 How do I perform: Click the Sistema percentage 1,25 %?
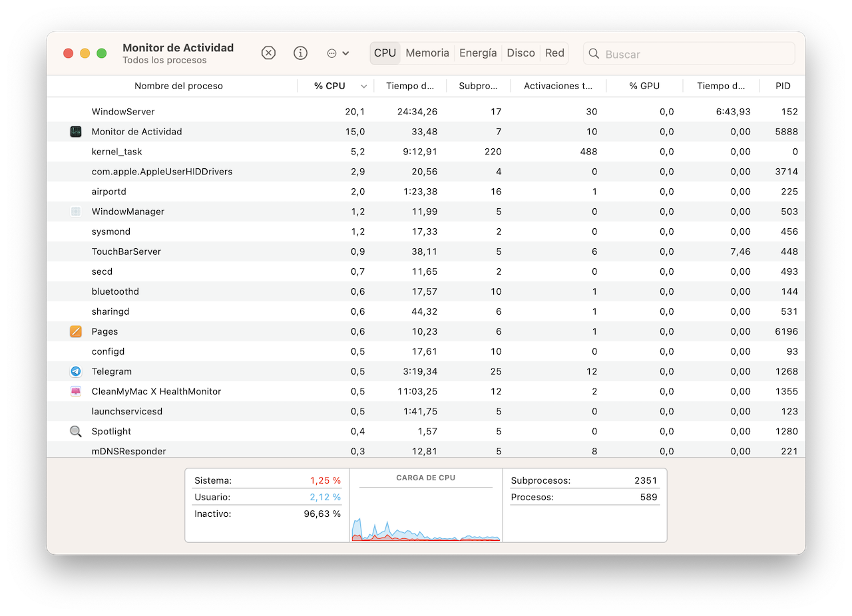[325, 480]
